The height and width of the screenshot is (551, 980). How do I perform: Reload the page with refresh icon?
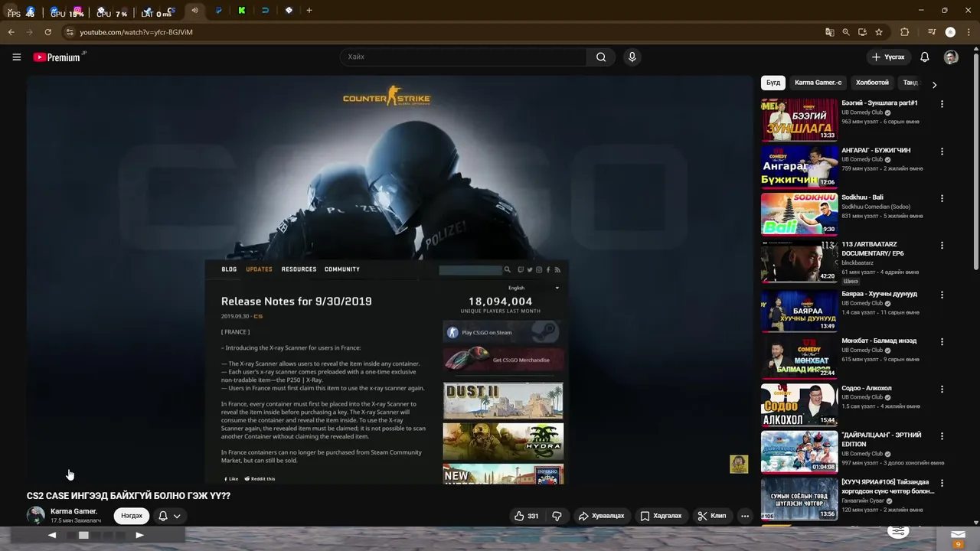(x=48, y=32)
